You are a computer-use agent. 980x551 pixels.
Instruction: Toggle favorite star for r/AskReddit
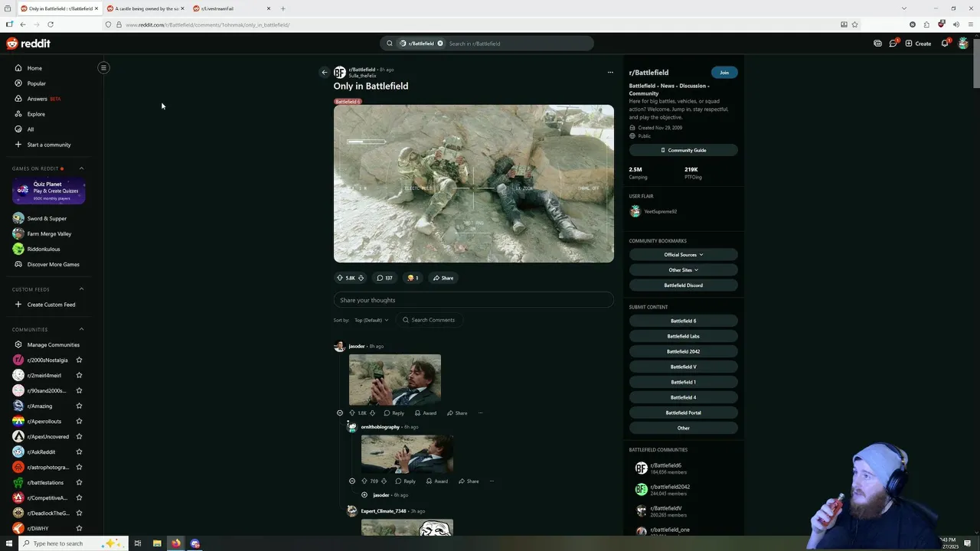79,452
